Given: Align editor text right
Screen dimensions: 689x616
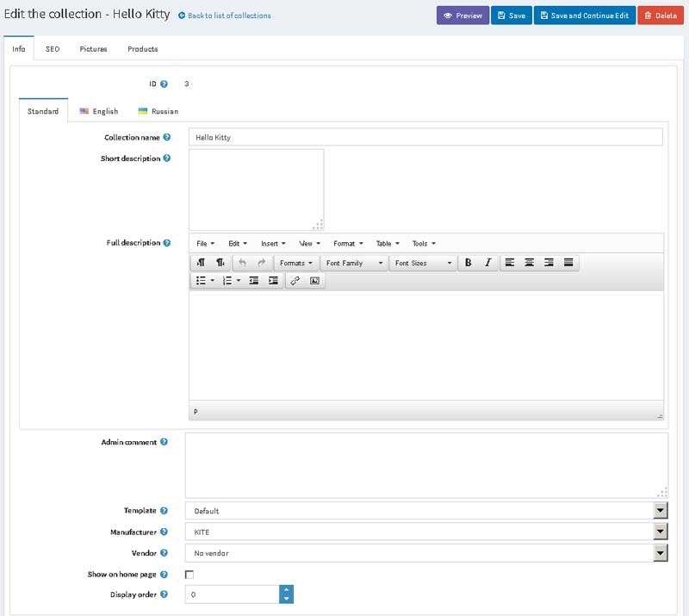Looking at the screenshot, I should (549, 263).
